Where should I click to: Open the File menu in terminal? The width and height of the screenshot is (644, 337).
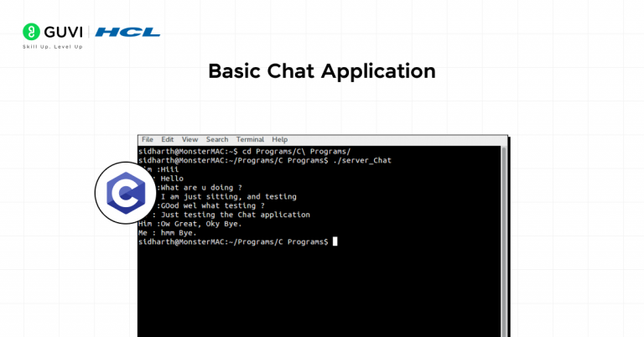pyautogui.click(x=148, y=139)
